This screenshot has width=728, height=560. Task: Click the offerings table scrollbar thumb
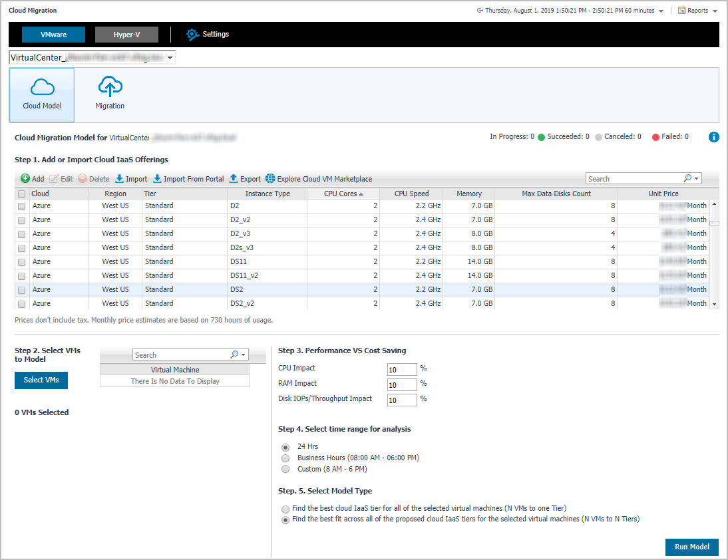714,223
